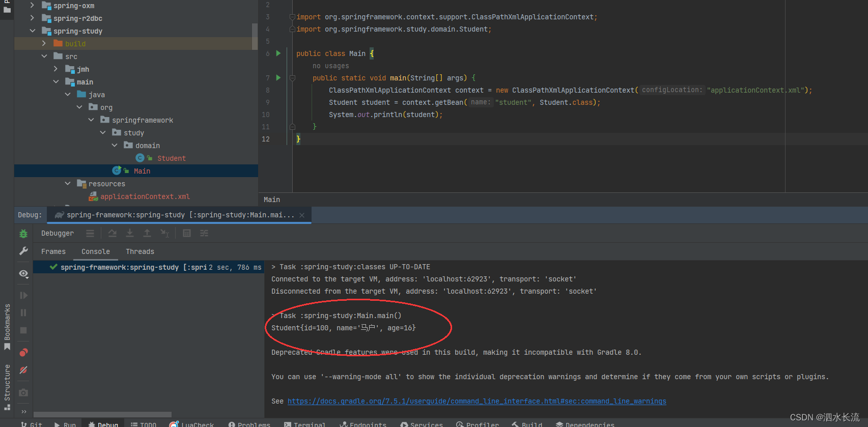Open applicationContext.xml in project tree

coord(145,196)
